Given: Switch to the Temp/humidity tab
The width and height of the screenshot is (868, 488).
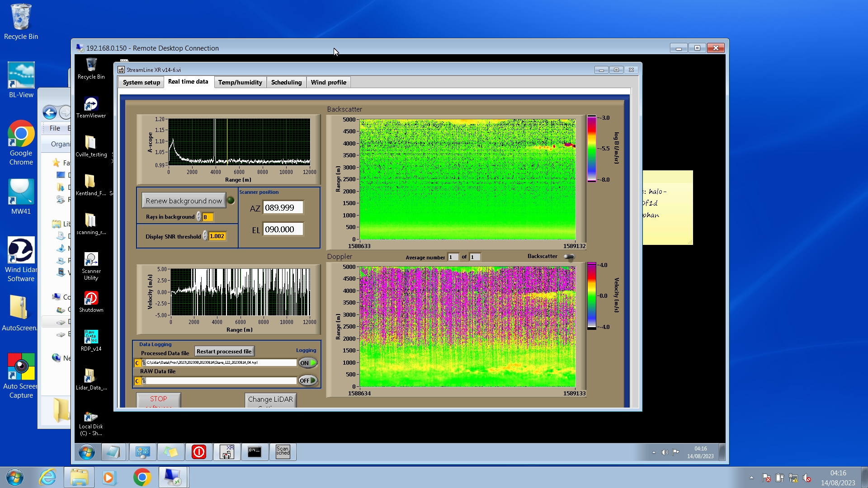Looking at the screenshot, I should coord(240,82).
